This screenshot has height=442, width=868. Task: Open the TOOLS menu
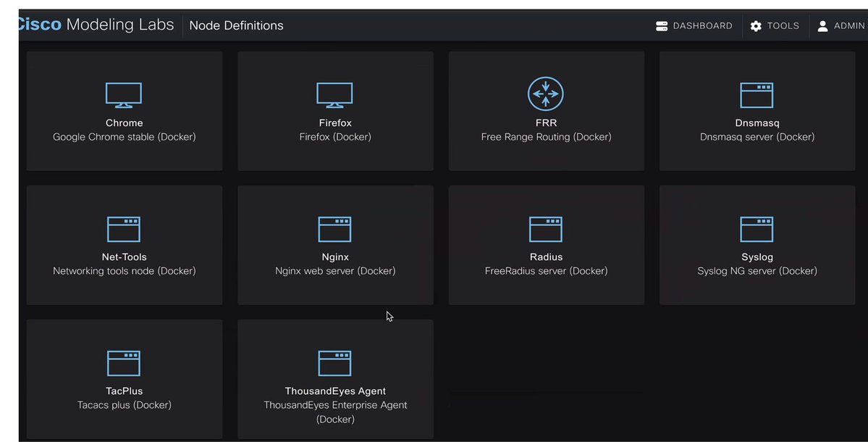click(x=775, y=26)
